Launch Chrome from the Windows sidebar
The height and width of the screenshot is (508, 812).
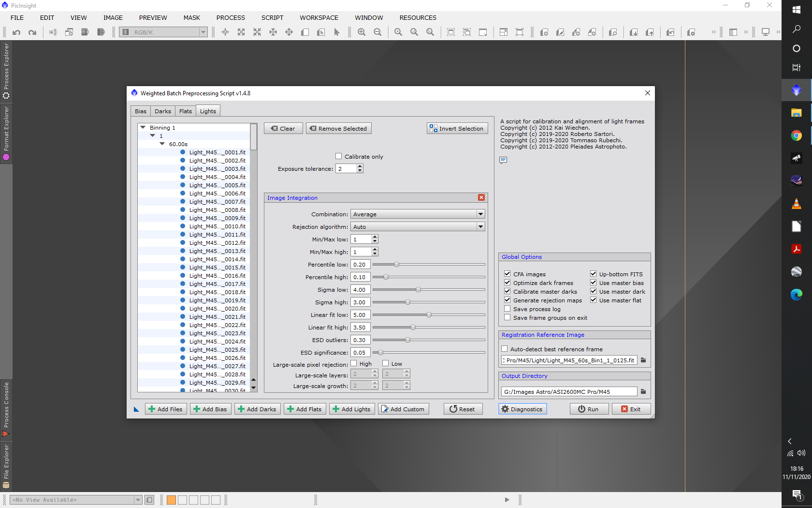pos(796,135)
